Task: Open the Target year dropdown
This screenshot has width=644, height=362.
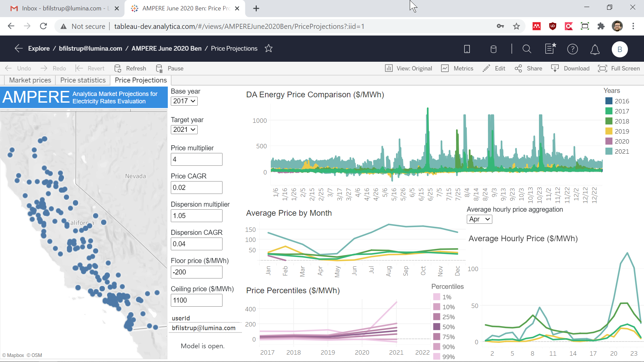Action: [184, 130]
